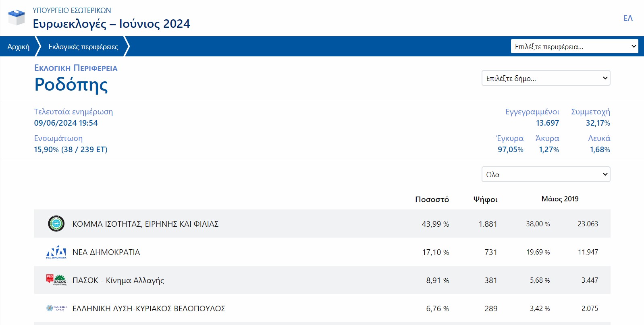Click the ΠΑΣΟΚ - Κίνημα Αλλαγής name
The height and width of the screenshot is (325, 644).
118,280
